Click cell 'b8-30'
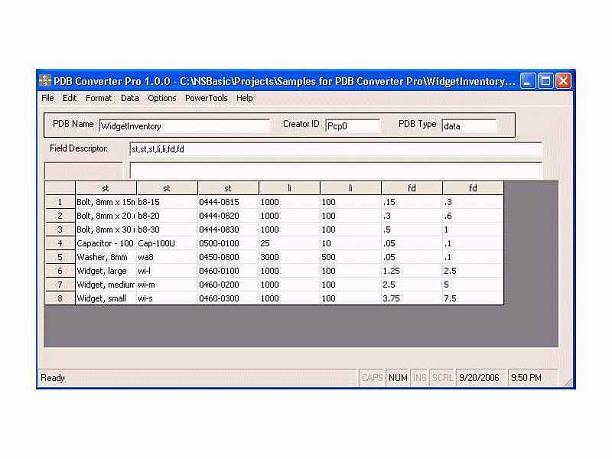Screen dimensions: 612x459 [x=167, y=230]
